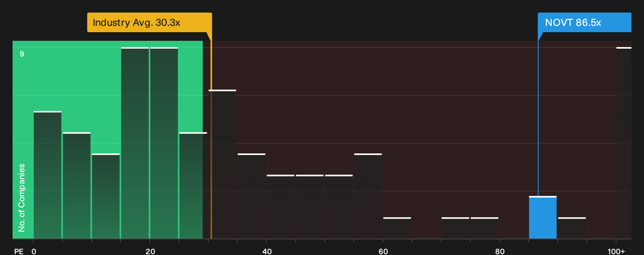Click the 100+ histogram bar
The width and height of the screenshot is (644, 255).
pyautogui.click(x=624, y=143)
